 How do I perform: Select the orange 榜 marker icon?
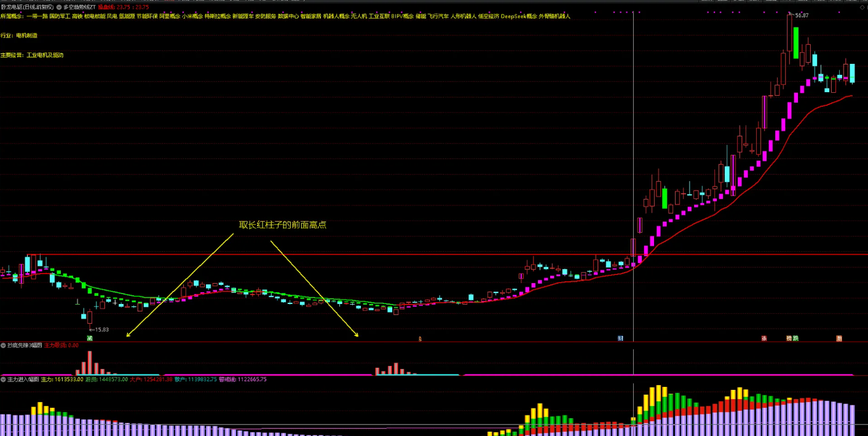pos(789,338)
